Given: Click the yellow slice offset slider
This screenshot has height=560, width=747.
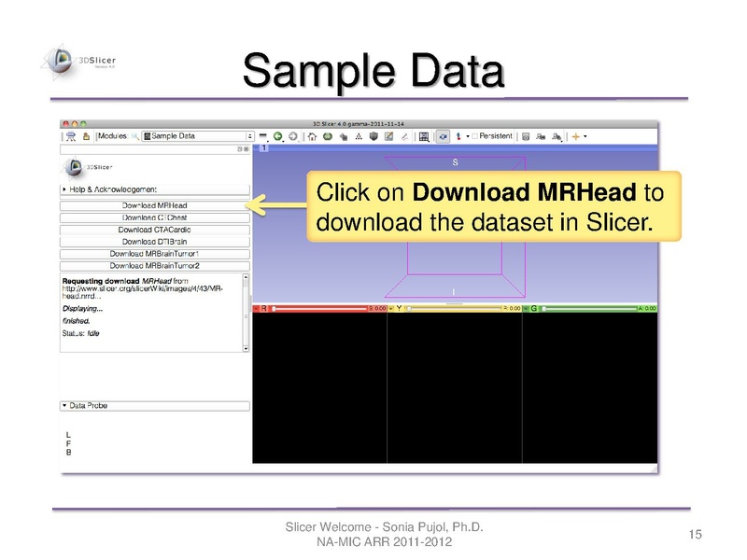Looking at the screenshot, I should [x=454, y=309].
